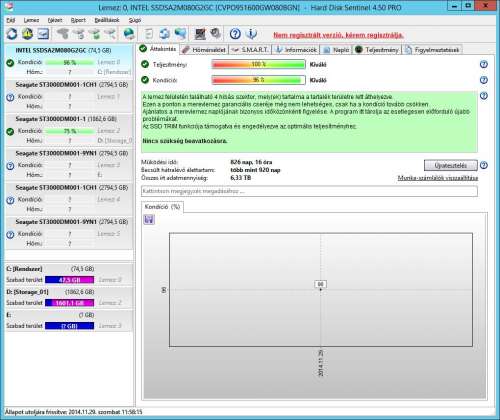
Task: Switch to the S.M.A.R.T. tab
Action: [x=250, y=50]
